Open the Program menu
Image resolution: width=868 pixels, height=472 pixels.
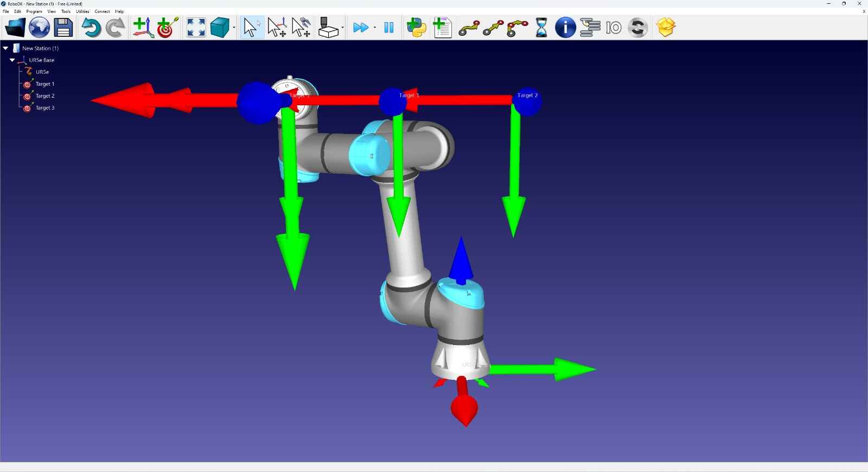pyautogui.click(x=34, y=11)
